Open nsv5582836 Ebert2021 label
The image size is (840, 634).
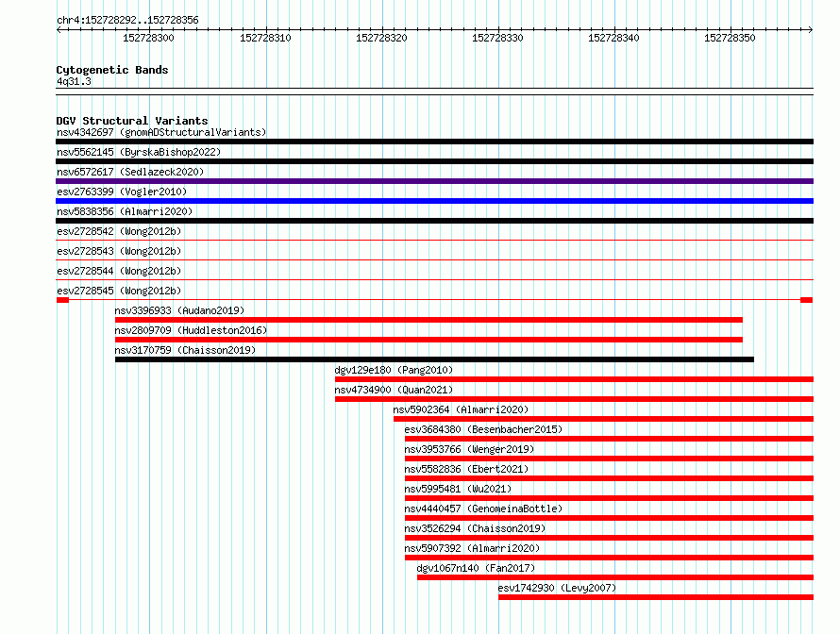(x=466, y=469)
